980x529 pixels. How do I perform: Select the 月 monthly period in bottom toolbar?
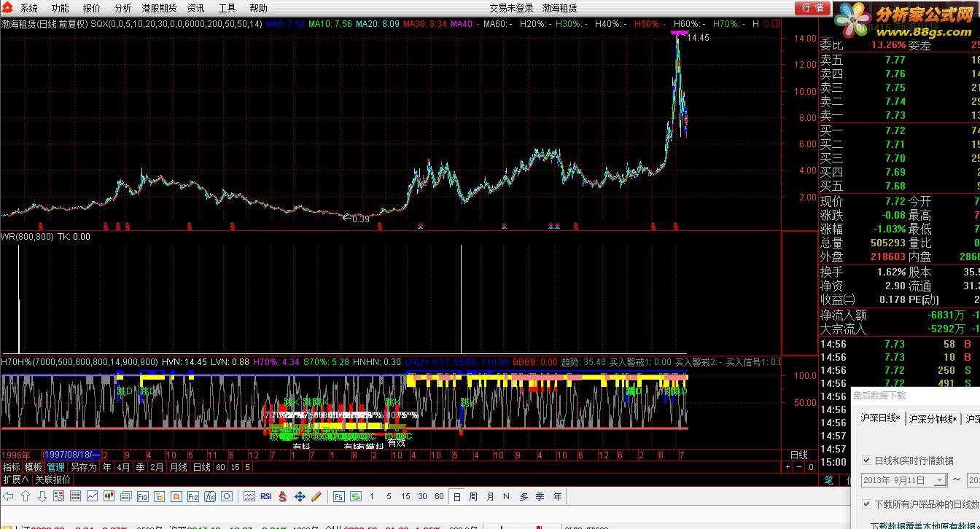click(x=490, y=496)
